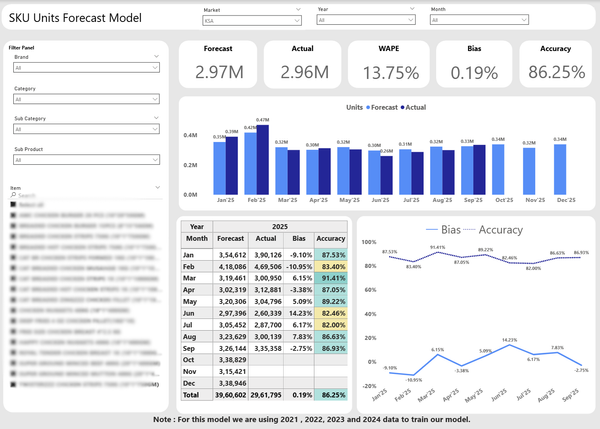Open the Brand dropdown in Filter Panel
Viewport: 600px width, 429px height.
pyautogui.click(x=86, y=68)
